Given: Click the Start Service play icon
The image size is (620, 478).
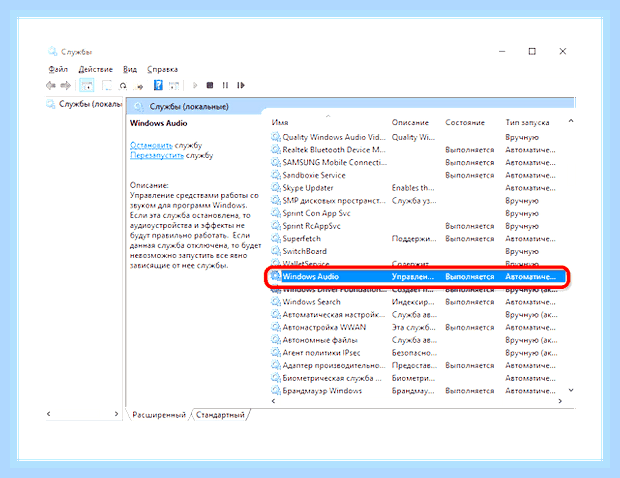Looking at the screenshot, I should pos(195,85).
